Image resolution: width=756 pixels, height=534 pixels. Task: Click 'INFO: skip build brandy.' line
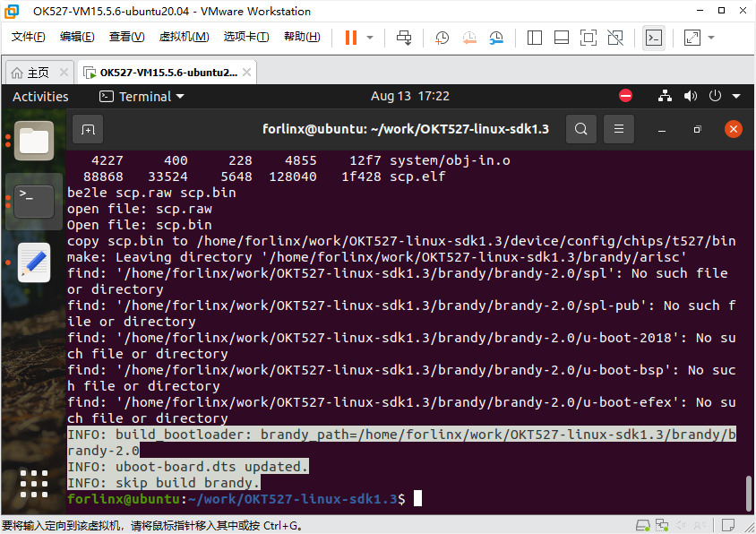click(163, 483)
